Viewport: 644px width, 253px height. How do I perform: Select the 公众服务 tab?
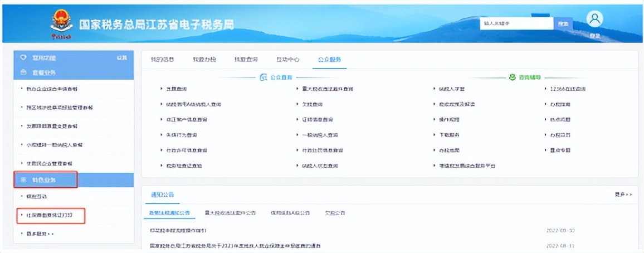pyautogui.click(x=329, y=60)
